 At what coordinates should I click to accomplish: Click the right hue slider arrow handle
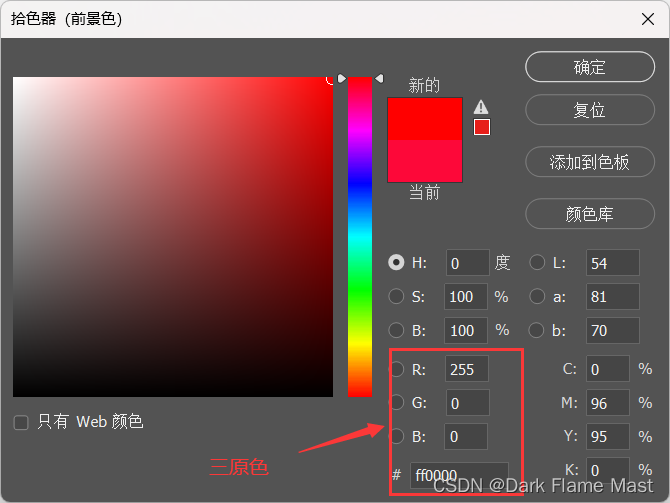point(379,79)
